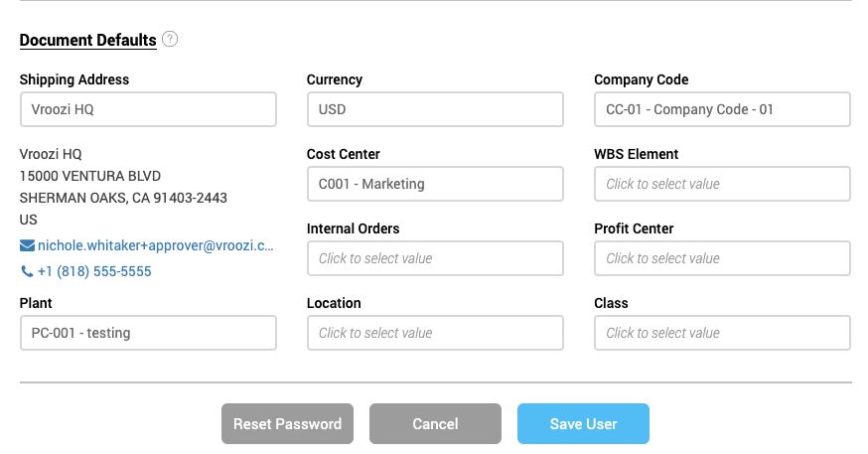Click the Document Defaults help question-mark icon
This screenshot has width=868, height=454.
coord(170,40)
